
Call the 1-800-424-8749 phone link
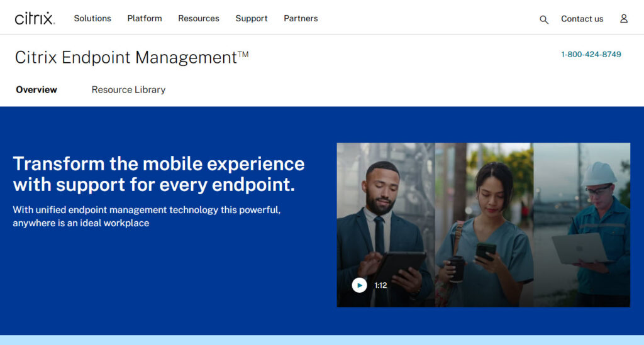591,54
